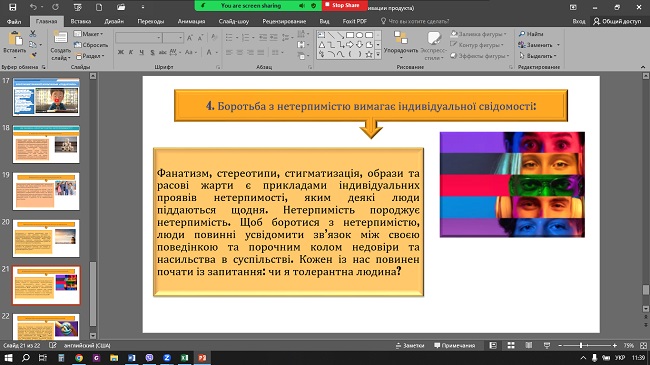The image size is (650, 365).
Task: Switch to the Дизайн tab
Action: pyautogui.click(x=114, y=21)
